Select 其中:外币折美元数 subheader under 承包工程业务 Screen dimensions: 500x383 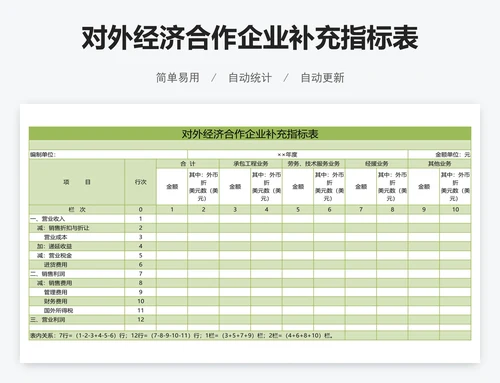[x=266, y=187]
